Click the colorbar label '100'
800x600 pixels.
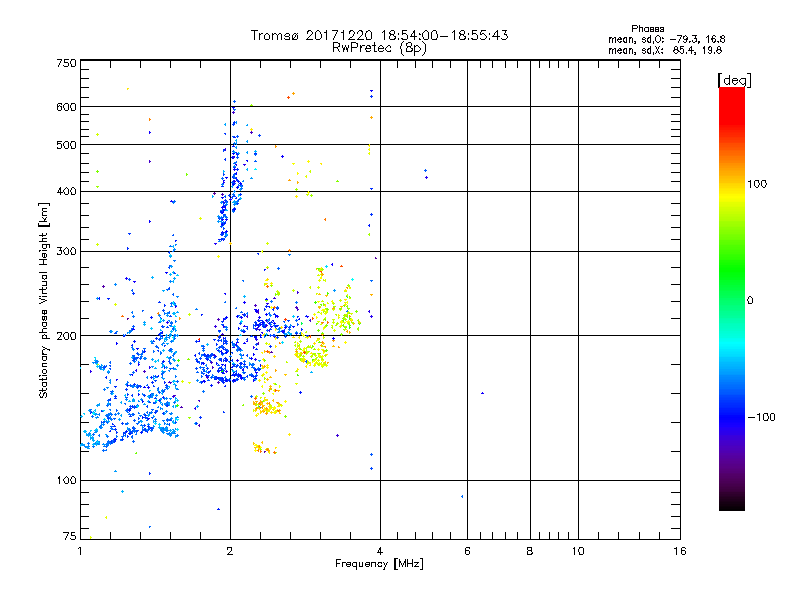click(757, 184)
